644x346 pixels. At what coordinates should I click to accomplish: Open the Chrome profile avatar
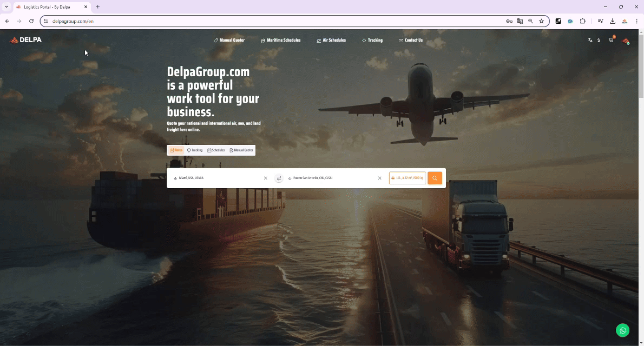(625, 21)
